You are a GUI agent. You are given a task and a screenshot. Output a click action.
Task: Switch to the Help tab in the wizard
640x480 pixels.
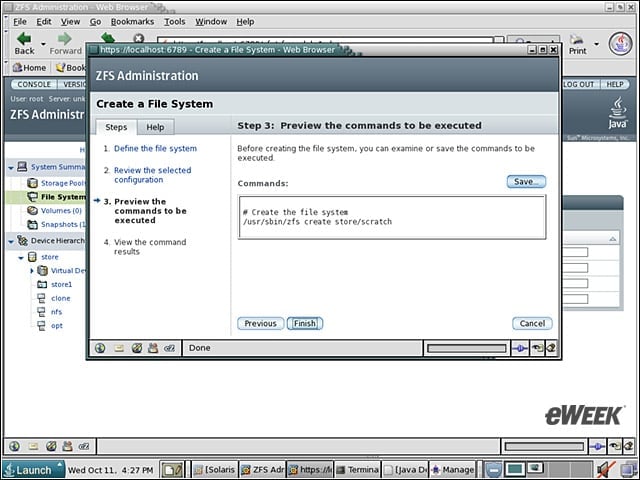pos(155,127)
